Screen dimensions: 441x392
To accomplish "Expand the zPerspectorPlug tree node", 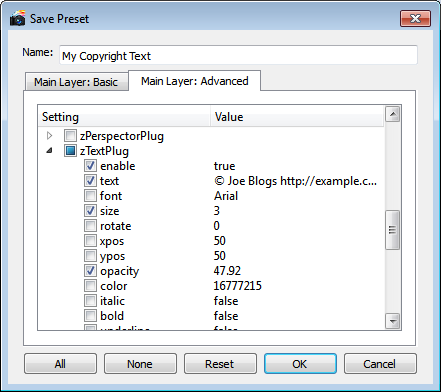I will pyautogui.click(x=50, y=136).
